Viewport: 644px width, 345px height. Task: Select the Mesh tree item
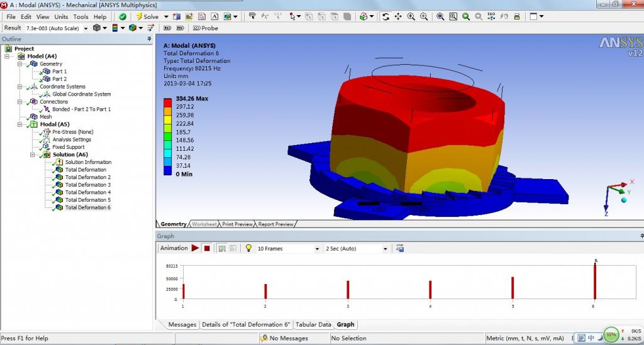[45, 116]
